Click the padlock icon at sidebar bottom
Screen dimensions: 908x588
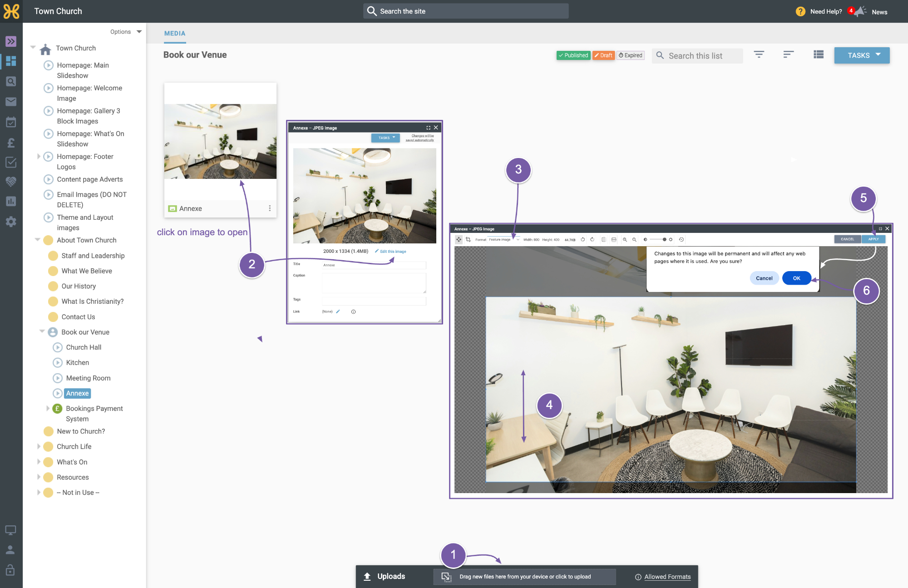tap(10, 570)
